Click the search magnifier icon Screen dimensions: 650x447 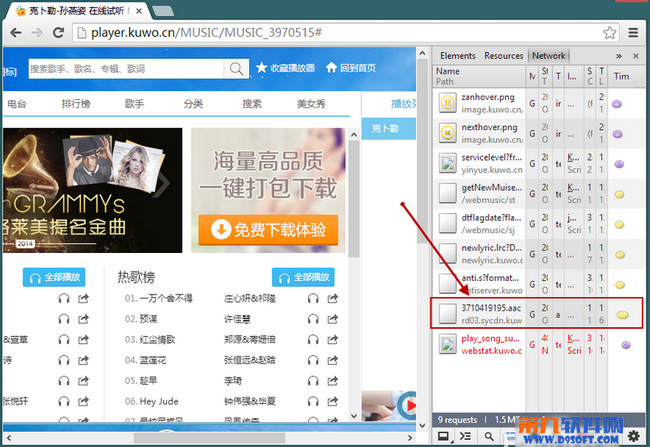(x=236, y=68)
